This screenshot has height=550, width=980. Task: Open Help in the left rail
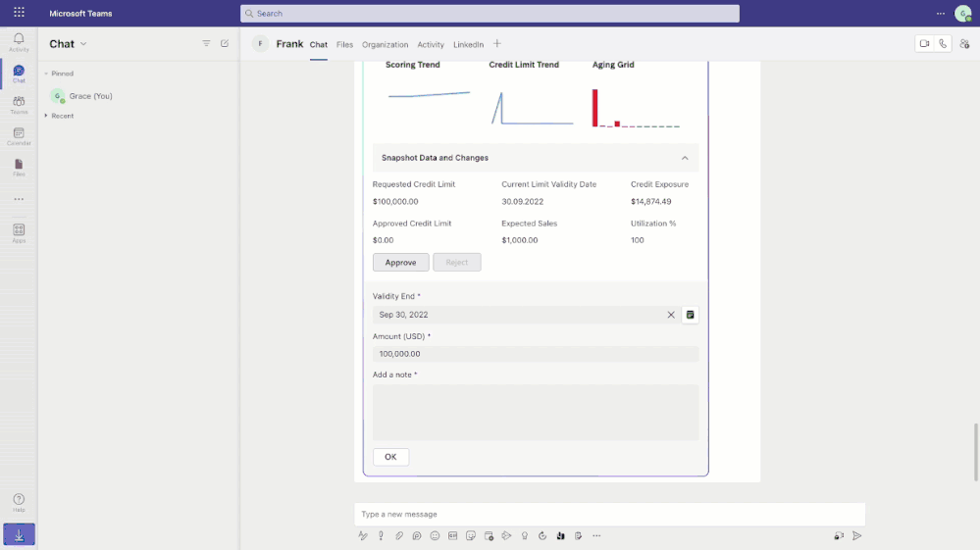[x=19, y=503]
